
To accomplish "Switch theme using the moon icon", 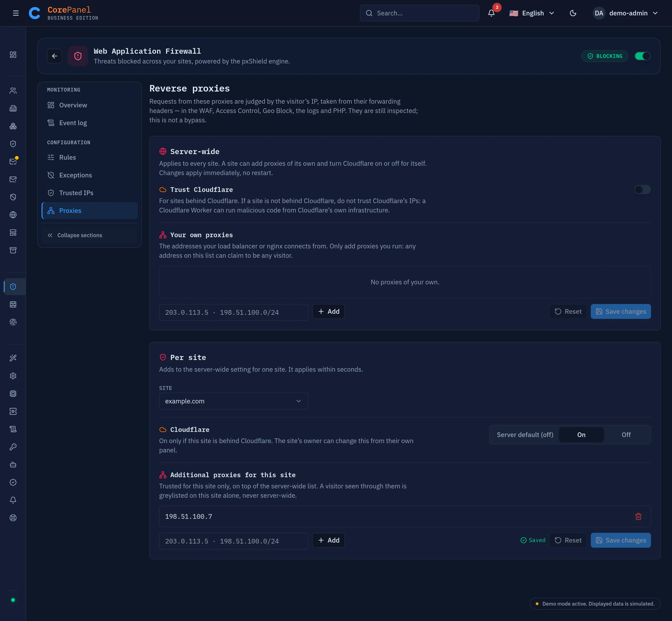I will pos(573,13).
